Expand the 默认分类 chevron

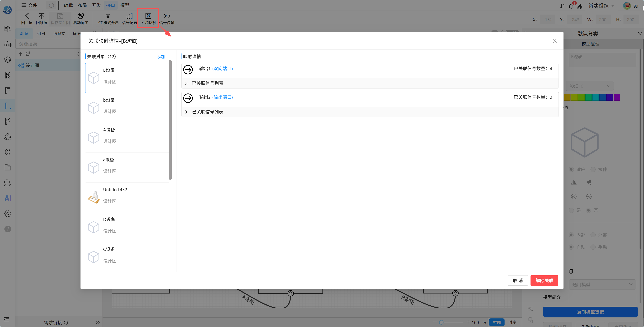tap(640, 34)
